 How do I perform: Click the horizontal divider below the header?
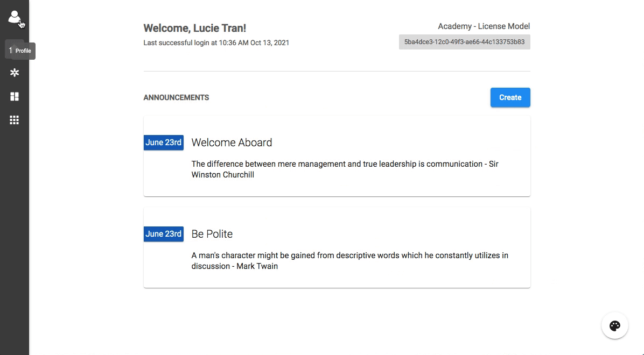[337, 72]
